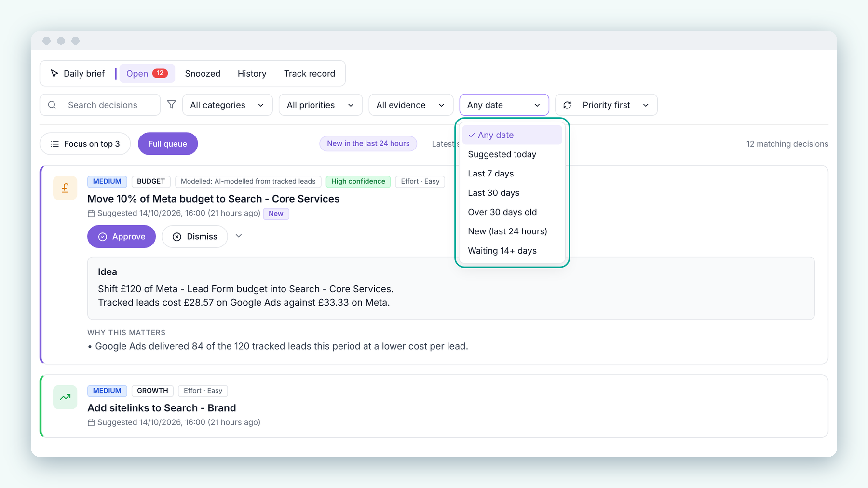Click the 12 matching decisions text
This screenshot has height=488, width=868.
pos(787,144)
